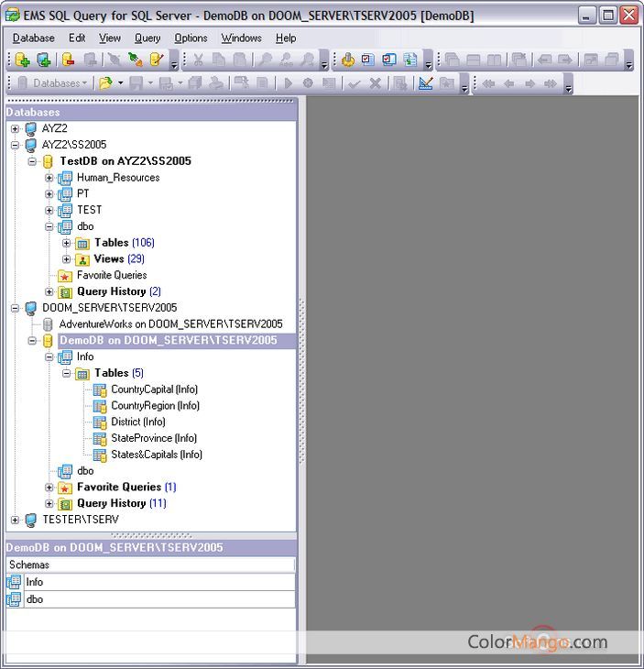Select the TEST schema in tree
This screenshot has width=644, height=669.
coord(89,210)
